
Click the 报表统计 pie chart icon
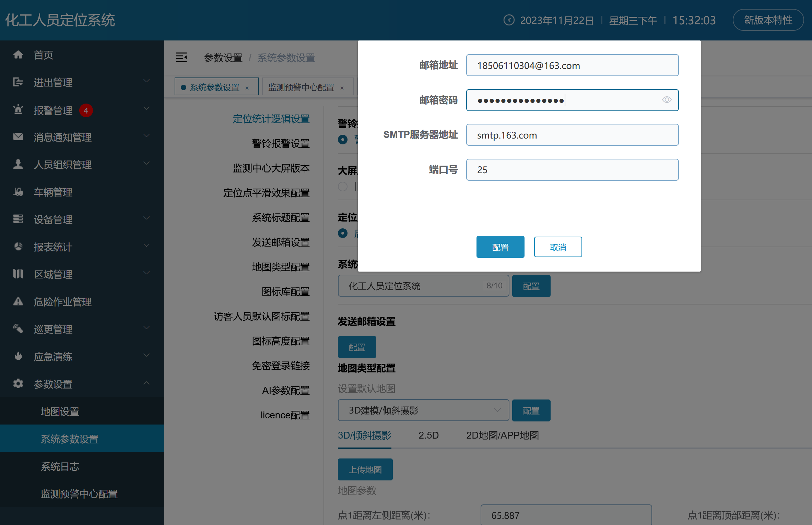(x=18, y=247)
